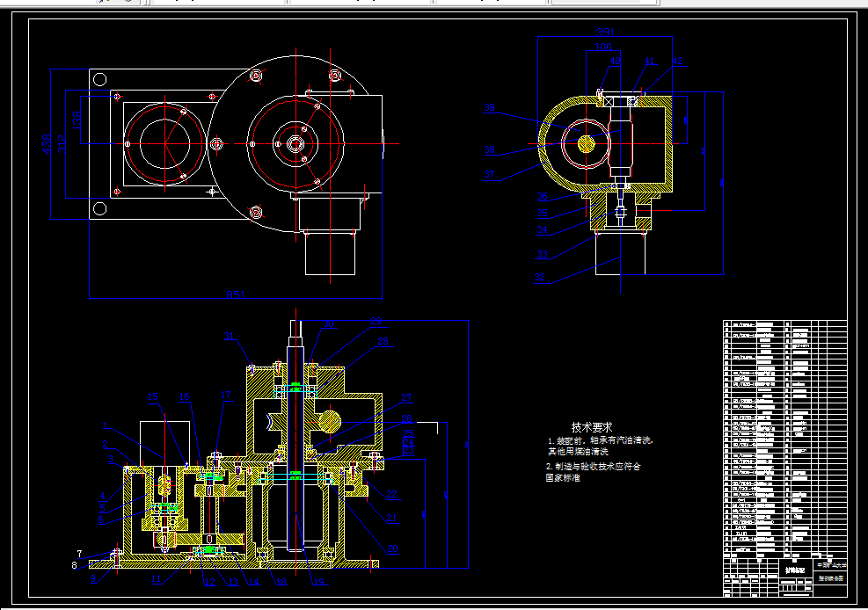Select part label 33
The height and width of the screenshot is (610, 868).
[542, 254]
